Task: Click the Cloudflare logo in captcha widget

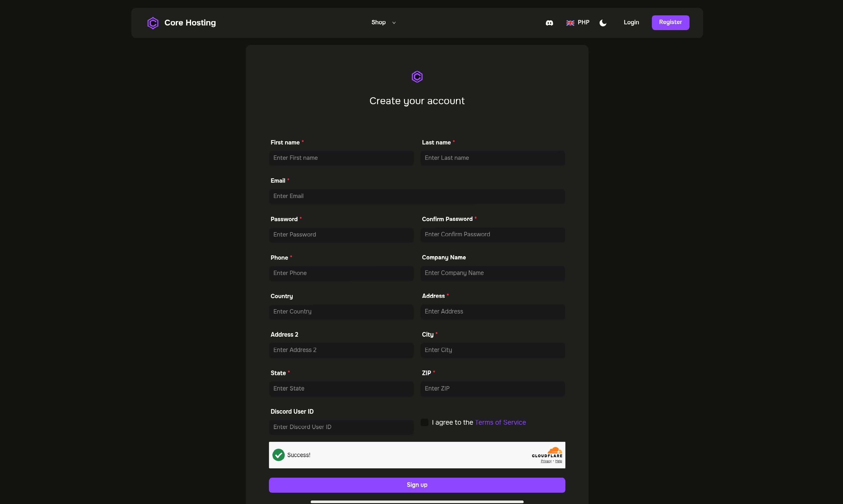Action: (547, 452)
